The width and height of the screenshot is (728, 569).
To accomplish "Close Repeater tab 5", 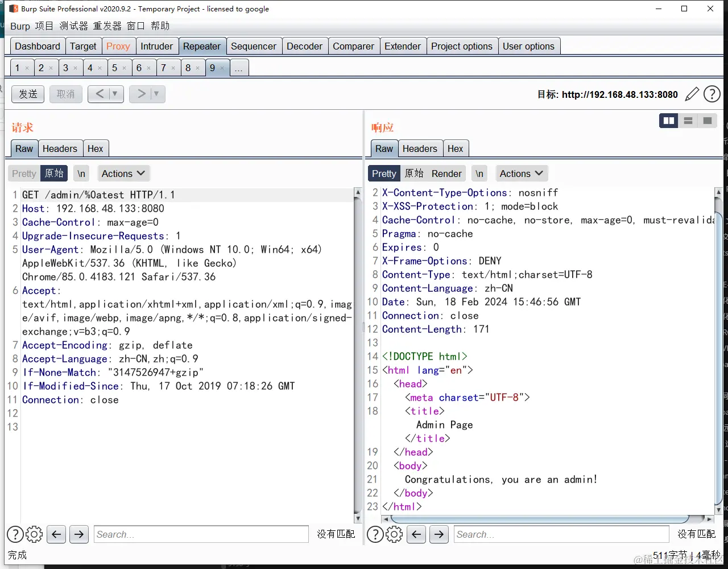I will 124,68.
